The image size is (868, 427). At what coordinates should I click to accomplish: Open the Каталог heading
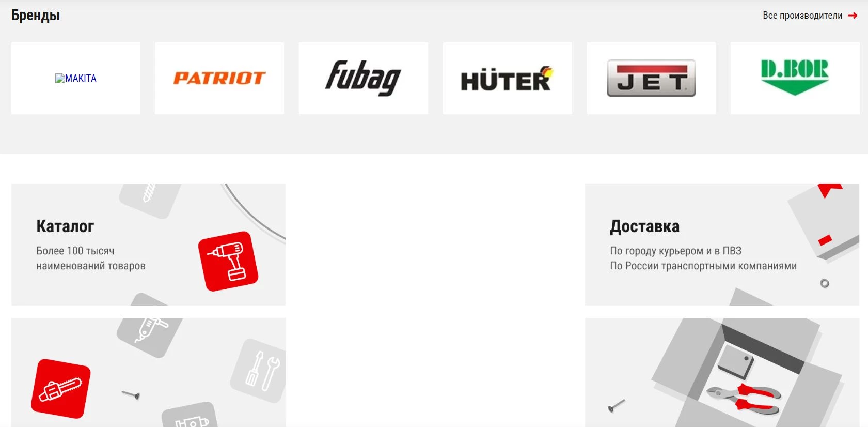pos(65,226)
